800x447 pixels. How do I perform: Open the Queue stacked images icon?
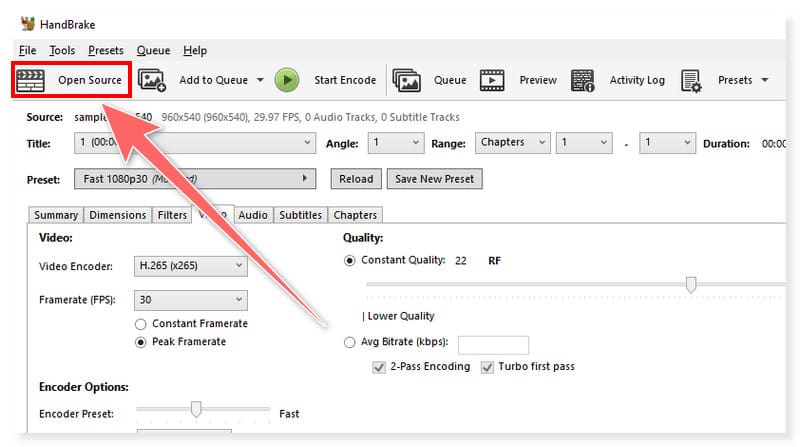point(406,80)
